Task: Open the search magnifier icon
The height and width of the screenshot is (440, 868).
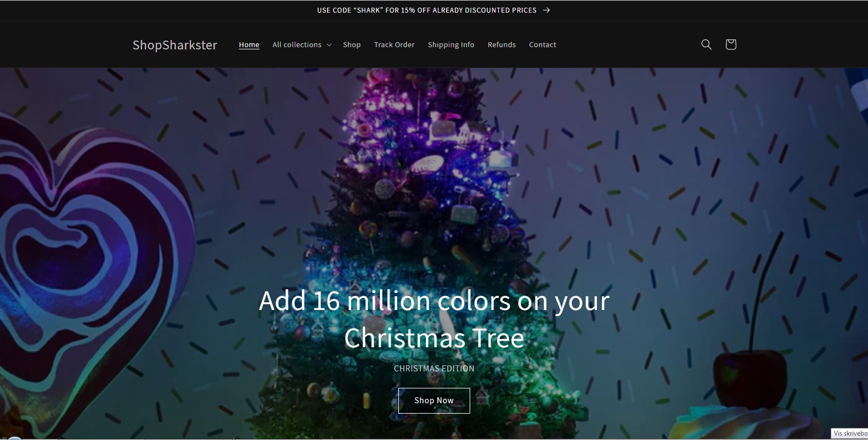Action: pos(706,44)
